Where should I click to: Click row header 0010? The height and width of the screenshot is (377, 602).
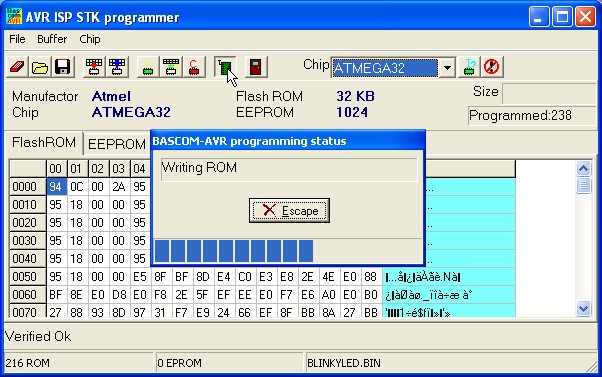(27, 205)
